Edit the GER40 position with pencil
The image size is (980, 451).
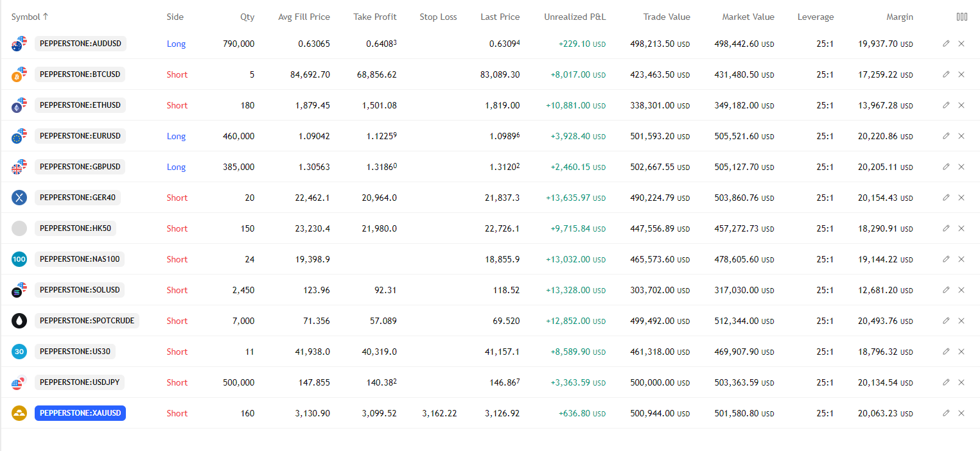946,198
